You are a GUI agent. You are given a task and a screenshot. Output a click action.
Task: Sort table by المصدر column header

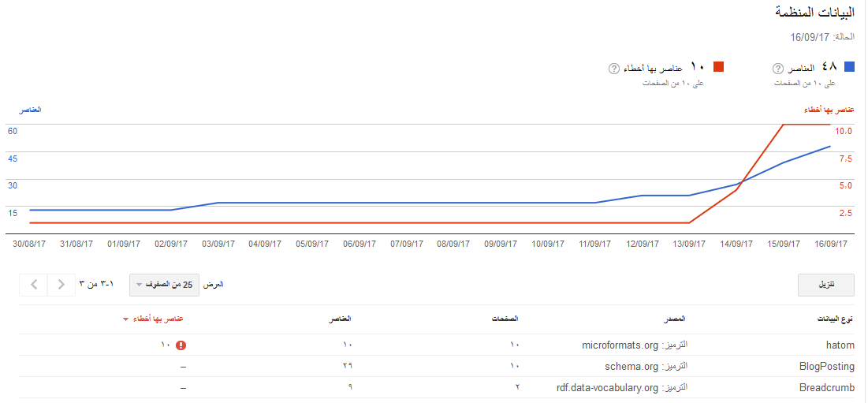(x=672, y=319)
